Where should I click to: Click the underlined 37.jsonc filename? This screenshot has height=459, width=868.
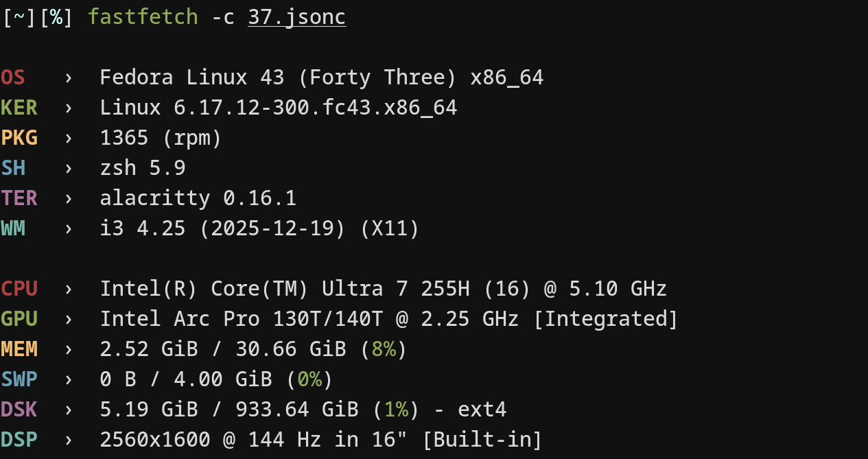click(296, 17)
